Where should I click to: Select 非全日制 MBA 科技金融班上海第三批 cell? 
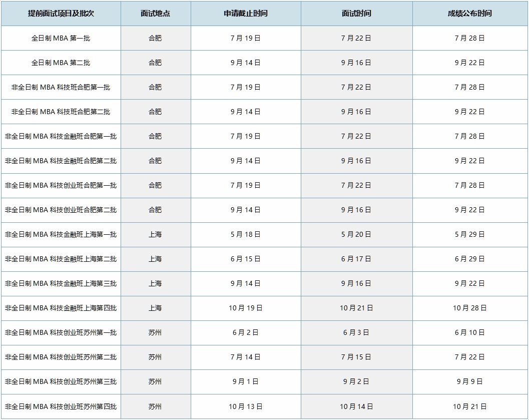pos(61,283)
